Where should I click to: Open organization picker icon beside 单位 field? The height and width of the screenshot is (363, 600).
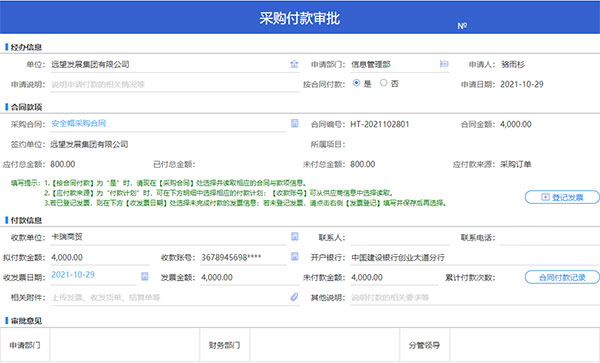pos(294,64)
